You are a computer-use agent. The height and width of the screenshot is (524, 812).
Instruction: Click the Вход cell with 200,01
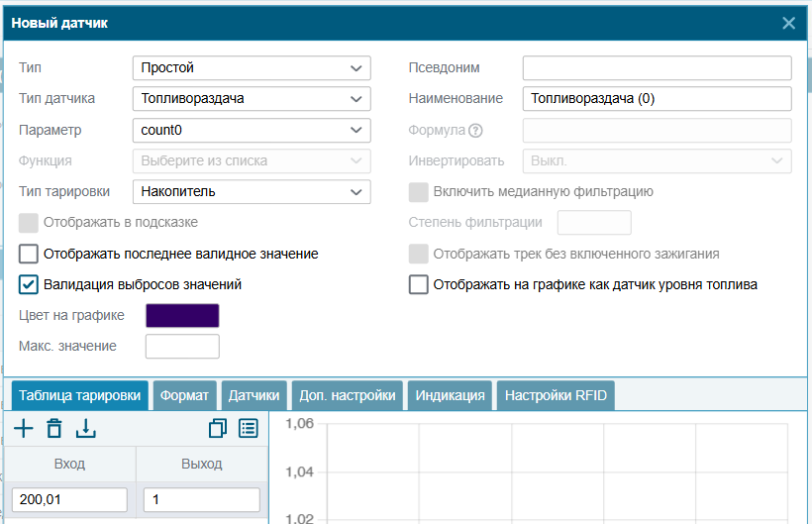tap(69, 499)
